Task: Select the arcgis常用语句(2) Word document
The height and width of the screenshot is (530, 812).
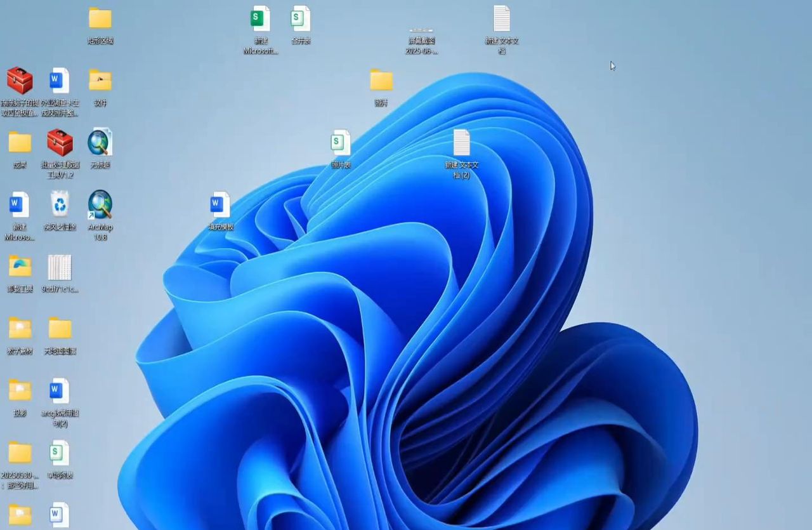Action: pos(60,390)
